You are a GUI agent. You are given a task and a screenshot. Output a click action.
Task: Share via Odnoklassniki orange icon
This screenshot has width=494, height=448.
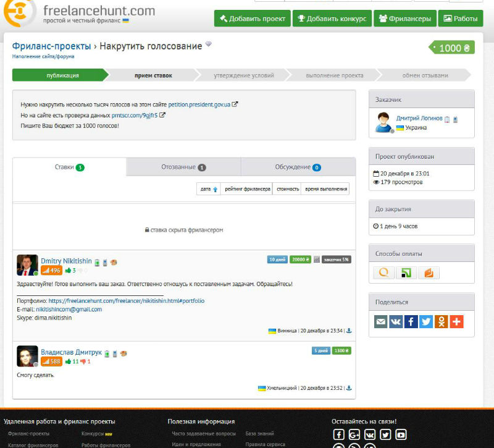coord(441,321)
